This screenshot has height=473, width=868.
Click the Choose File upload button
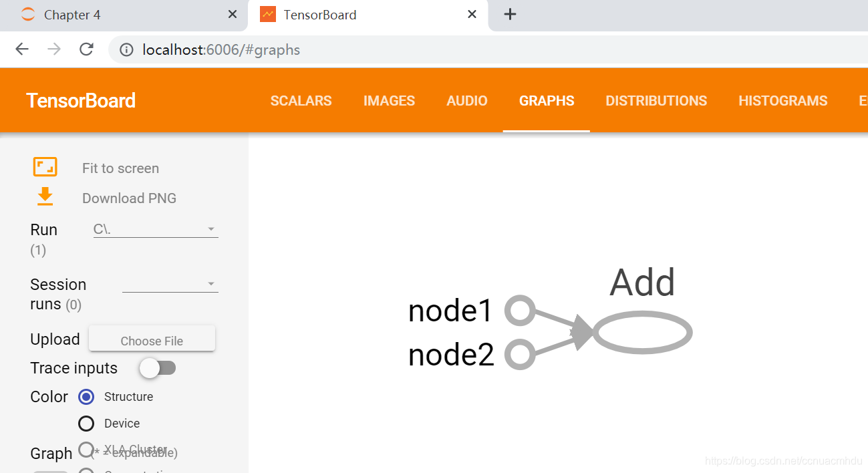coord(152,339)
